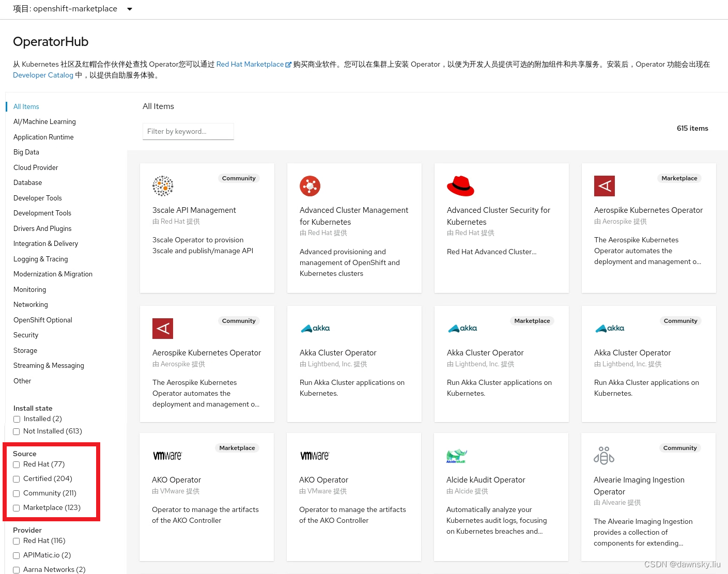Screen dimensions: 728x574
Task: Click the Aerospike Marketplace card logo
Action: [605, 186]
